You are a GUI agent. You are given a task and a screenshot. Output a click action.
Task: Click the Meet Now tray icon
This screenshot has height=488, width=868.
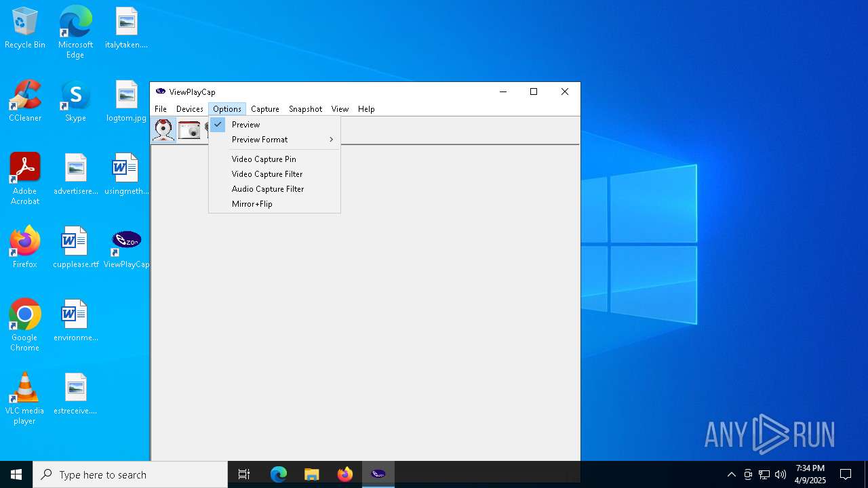pyautogui.click(x=748, y=474)
